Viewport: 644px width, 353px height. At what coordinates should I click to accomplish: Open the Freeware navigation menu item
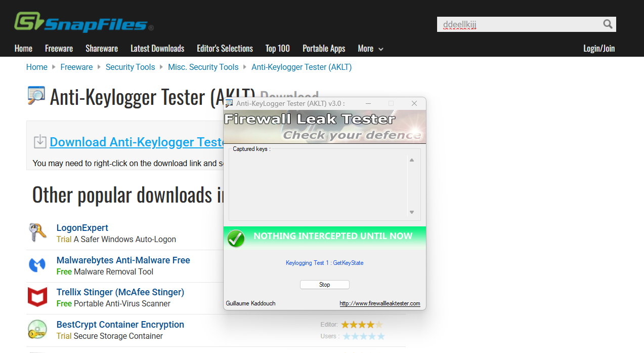[59, 49]
